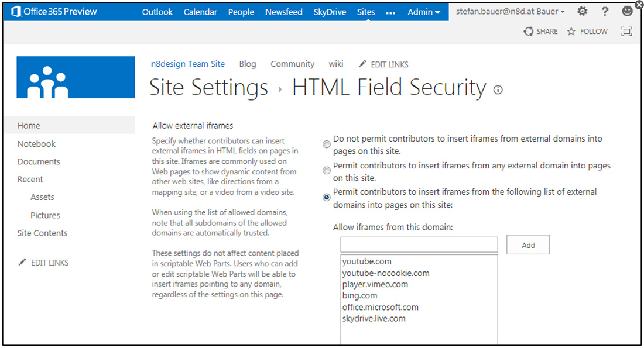Click the team site logo image
This screenshot has width=644, height=348.
(x=76, y=77)
